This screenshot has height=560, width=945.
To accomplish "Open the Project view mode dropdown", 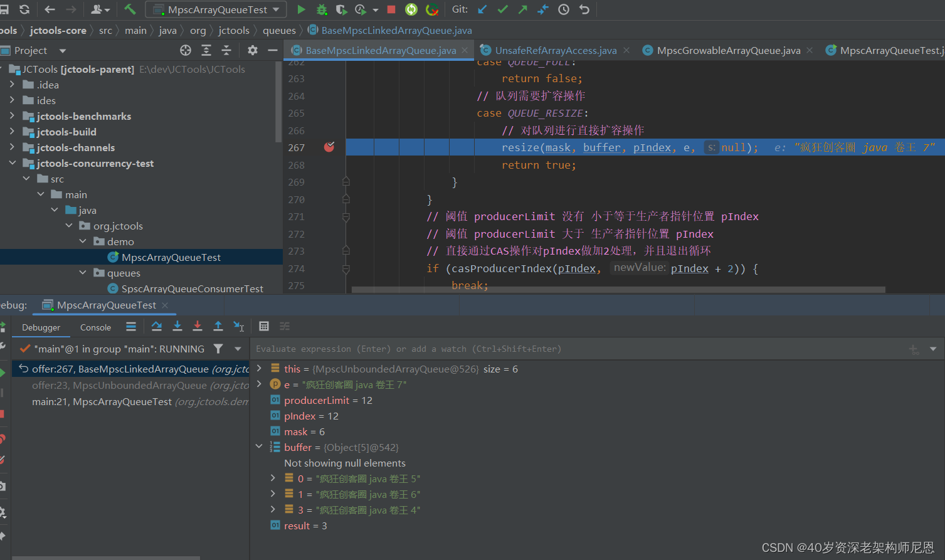I will (x=63, y=51).
